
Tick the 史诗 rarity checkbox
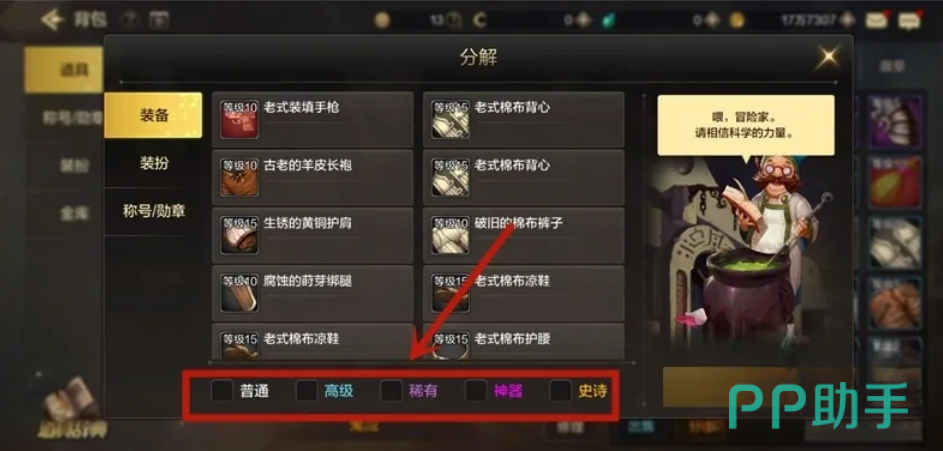click(x=561, y=391)
